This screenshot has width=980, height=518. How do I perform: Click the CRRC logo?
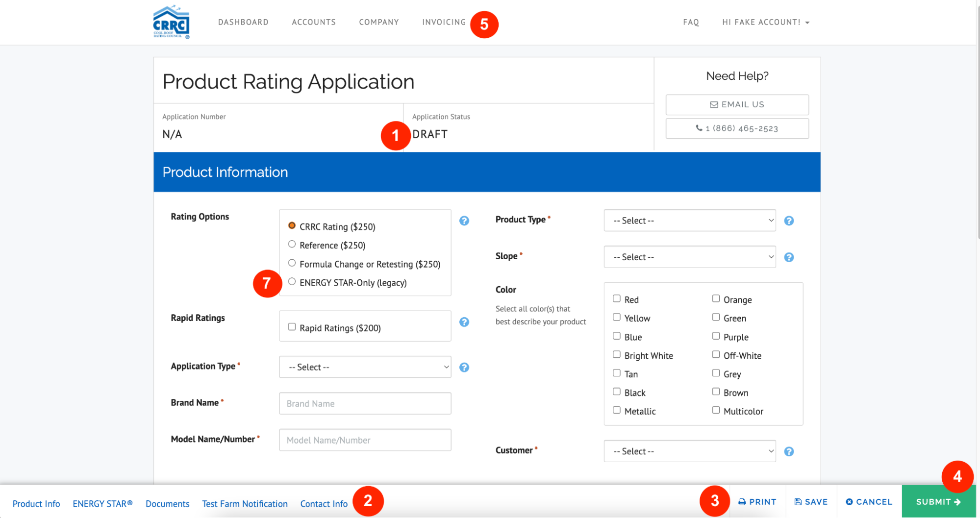click(x=171, y=22)
